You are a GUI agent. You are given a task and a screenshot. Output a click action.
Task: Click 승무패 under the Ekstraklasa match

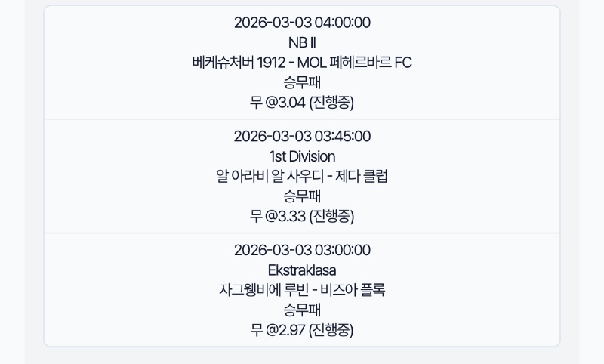coord(302,310)
